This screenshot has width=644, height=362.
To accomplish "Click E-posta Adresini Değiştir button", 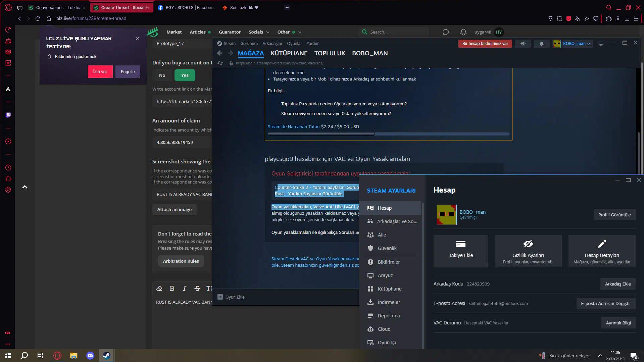I will (x=606, y=304).
